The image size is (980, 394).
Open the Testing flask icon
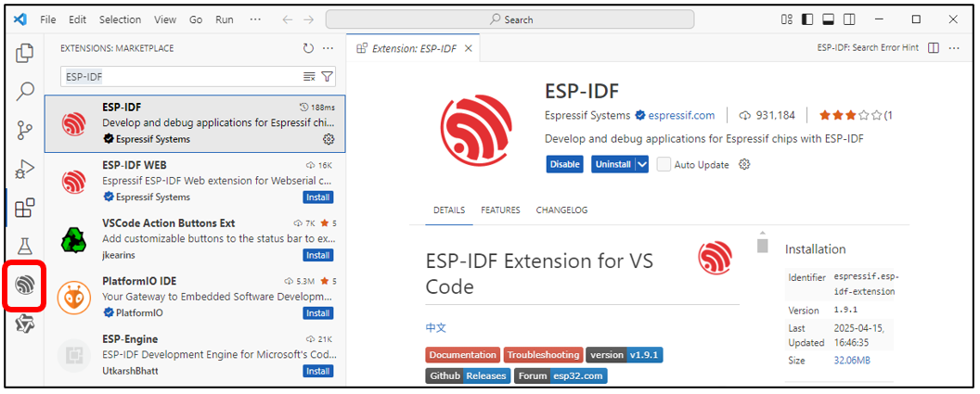point(24,246)
